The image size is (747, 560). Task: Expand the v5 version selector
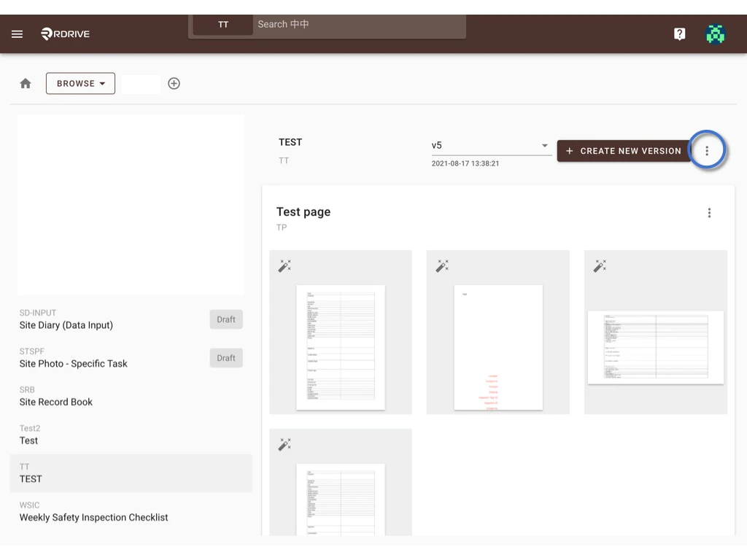[x=491, y=146]
